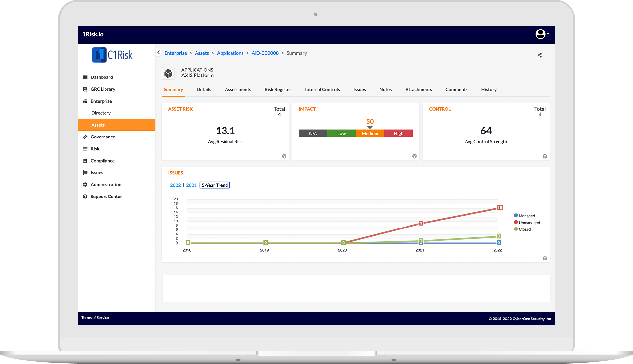Collapse sidebar with the back chevron
This screenshot has width=633, height=364.
coord(159,53)
